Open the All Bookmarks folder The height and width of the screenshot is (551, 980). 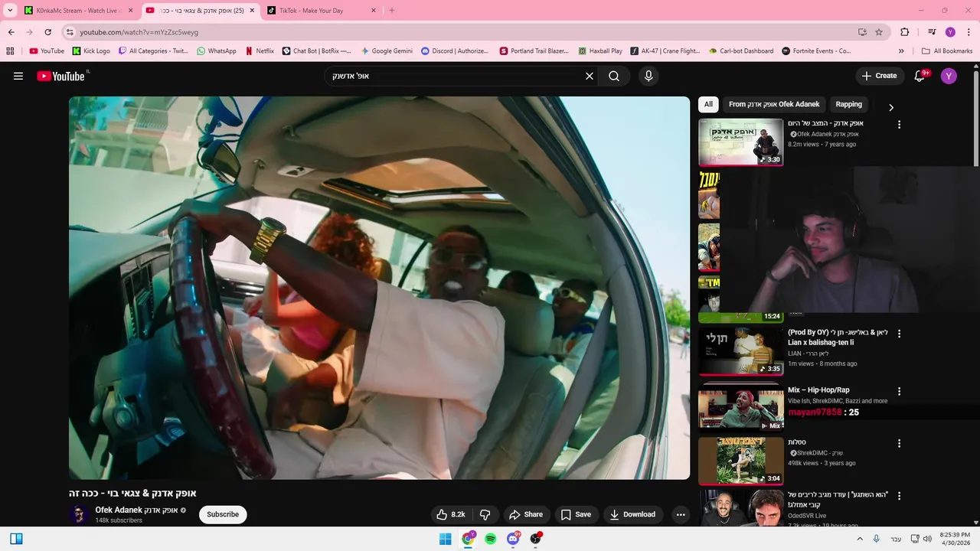pyautogui.click(x=947, y=51)
